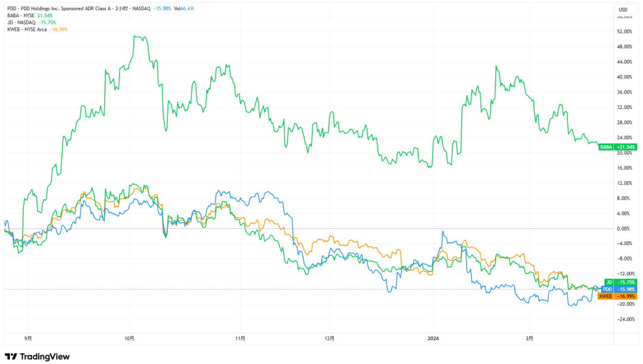
Task: Click the 11月 time axis label
Action: [x=240, y=338]
